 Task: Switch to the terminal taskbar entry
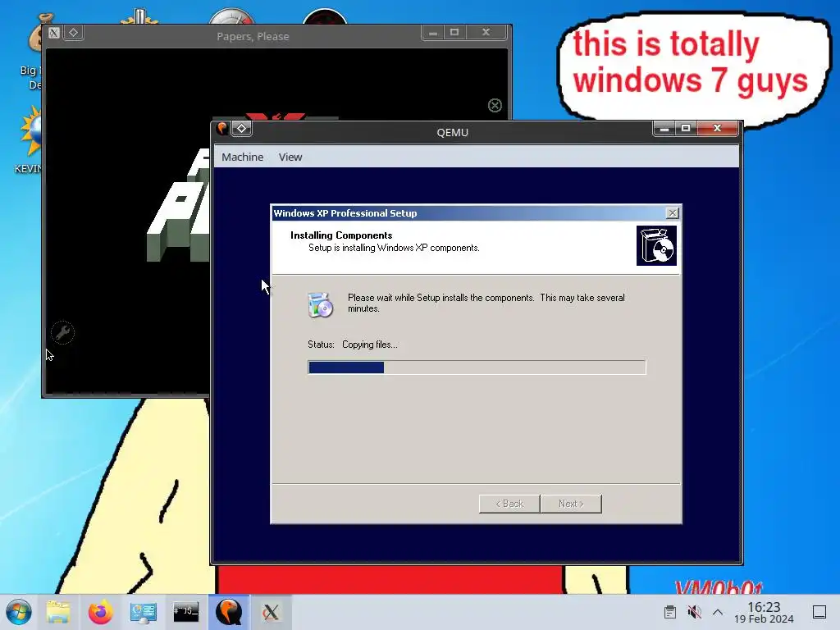tap(186, 612)
